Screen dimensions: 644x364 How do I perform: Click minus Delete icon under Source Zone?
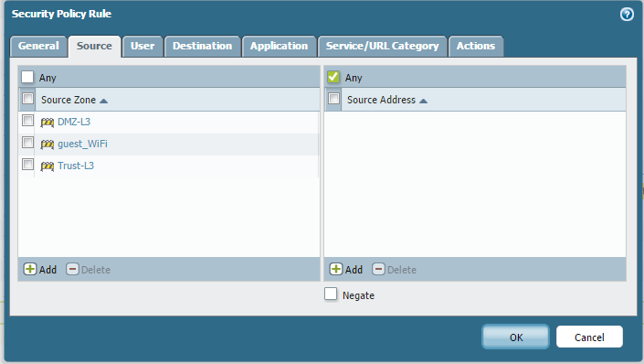point(72,269)
